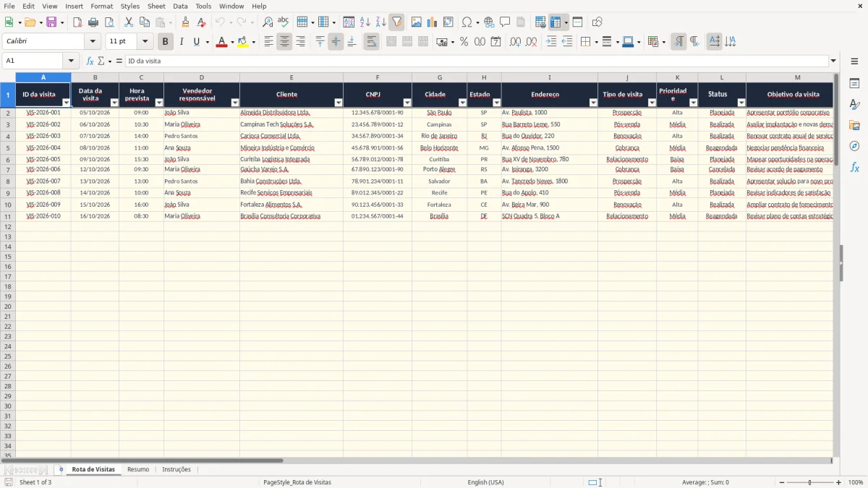Click the zoom in plus button

838,482
